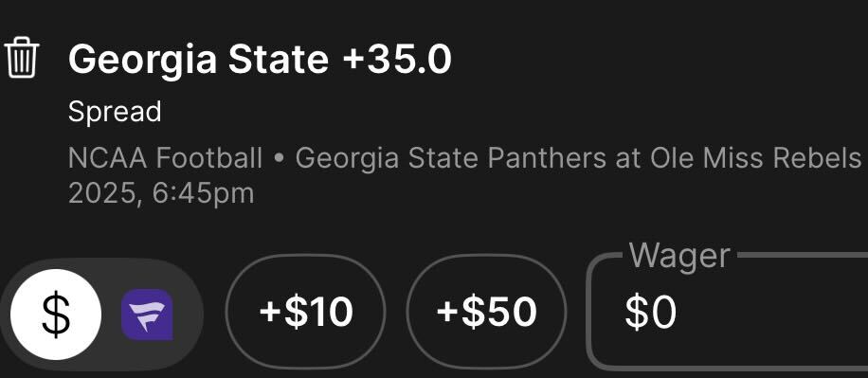Click the word Georgia in bet title

pos(142,60)
